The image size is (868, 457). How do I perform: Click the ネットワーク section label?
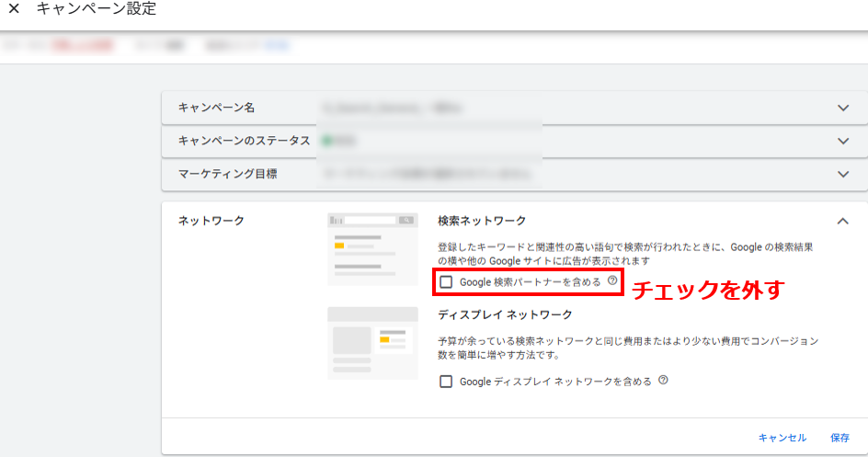pos(211,221)
